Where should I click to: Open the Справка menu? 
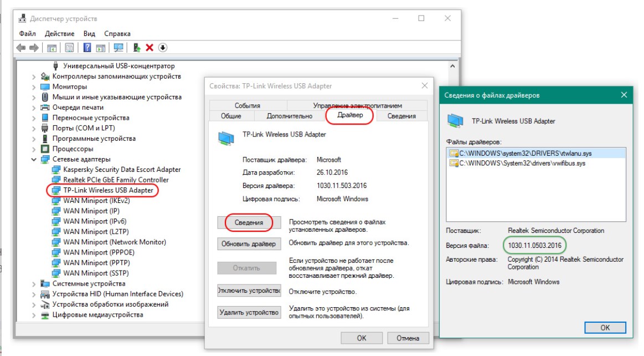(x=117, y=34)
